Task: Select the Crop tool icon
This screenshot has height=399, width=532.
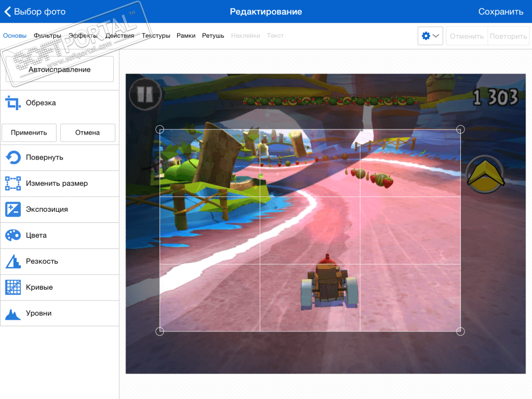Action: click(x=13, y=103)
